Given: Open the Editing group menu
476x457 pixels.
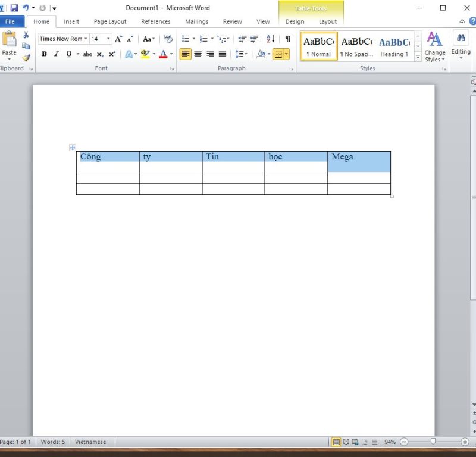Looking at the screenshot, I should click(x=461, y=45).
